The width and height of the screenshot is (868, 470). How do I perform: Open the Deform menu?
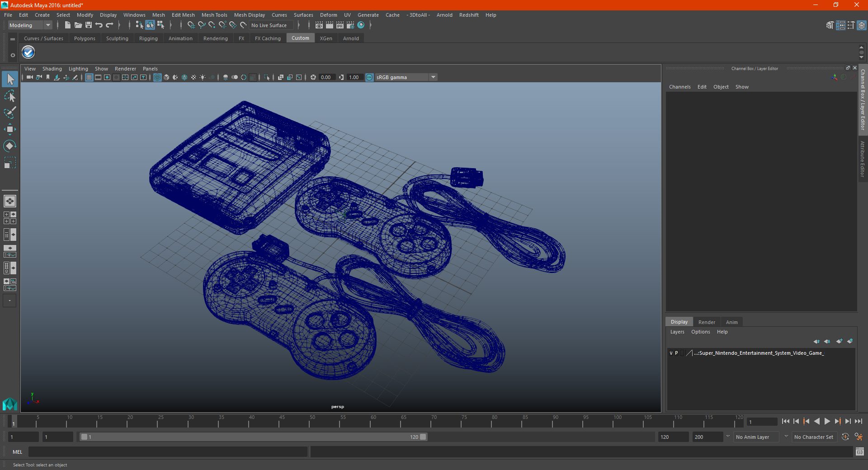point(329,15)
